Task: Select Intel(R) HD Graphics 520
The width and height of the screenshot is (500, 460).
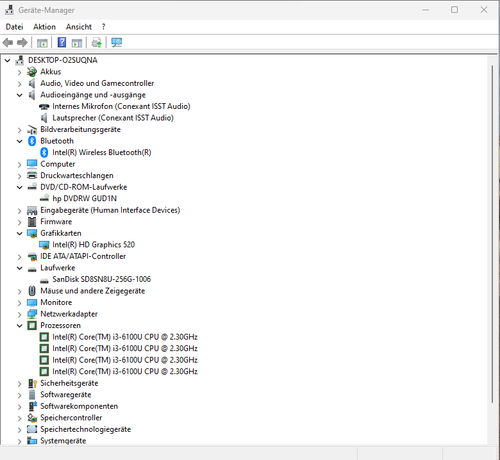Action: pos(94,245)
